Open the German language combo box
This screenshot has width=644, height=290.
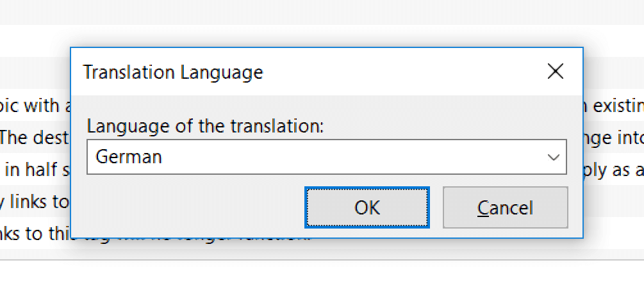click(x=327, y=157)
